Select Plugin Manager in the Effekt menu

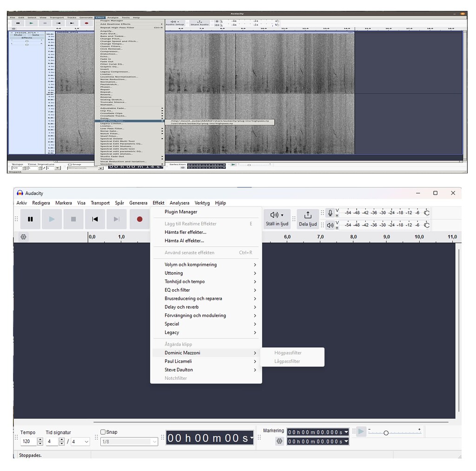(206, 212)
